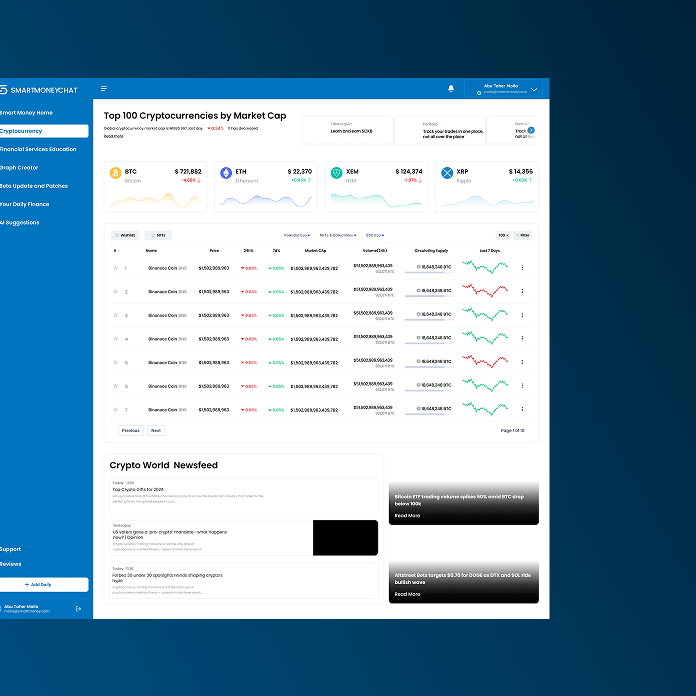Image resolution: width=696 pixels, height=696 pixels.
Task: Open the Forbes 30 under 30 news item
Action: pyautogui.click(x=244, y=581)
